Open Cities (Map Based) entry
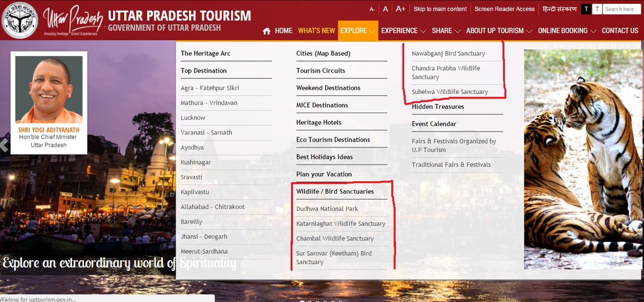This screenshot has width=644, height=302. click(x=323, y=53)
